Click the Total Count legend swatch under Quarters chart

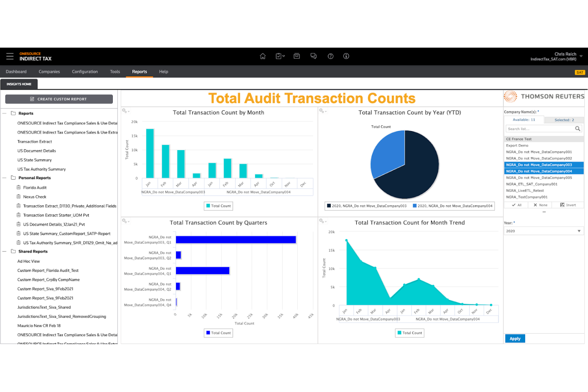point(208,333)
